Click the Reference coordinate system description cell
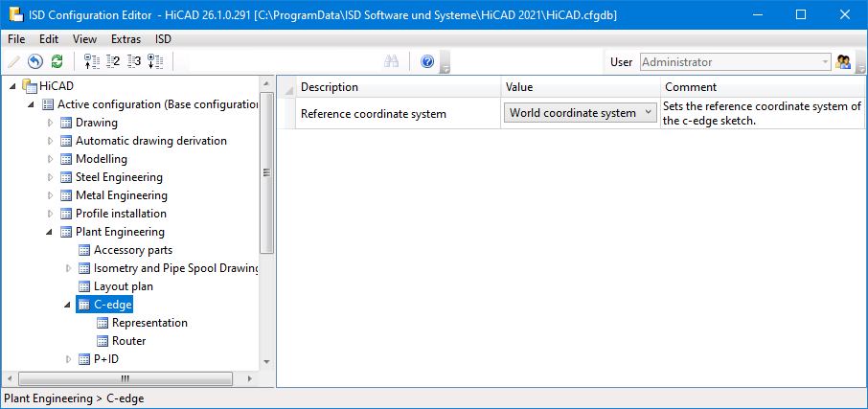 tap(398, 113)
